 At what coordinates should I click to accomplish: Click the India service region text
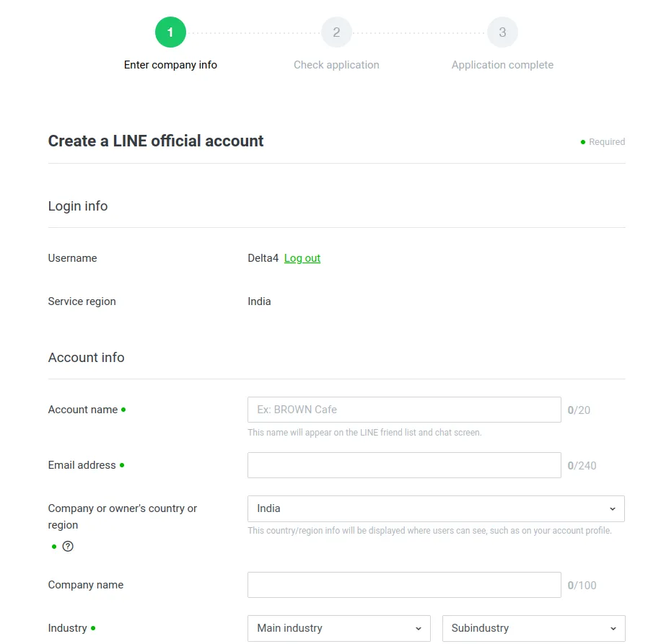pos(259,301)
